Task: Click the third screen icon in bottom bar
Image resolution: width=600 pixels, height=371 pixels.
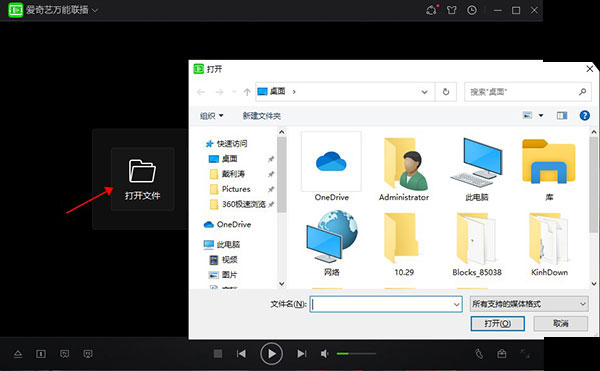Action: point(88,354)
